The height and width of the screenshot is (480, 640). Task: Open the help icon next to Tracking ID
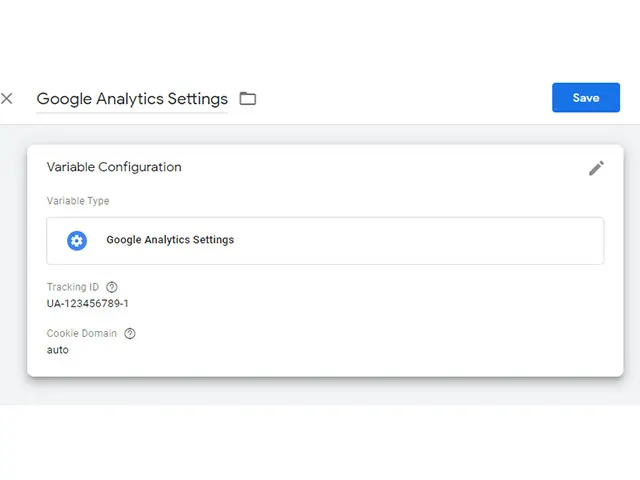point(111,287)
